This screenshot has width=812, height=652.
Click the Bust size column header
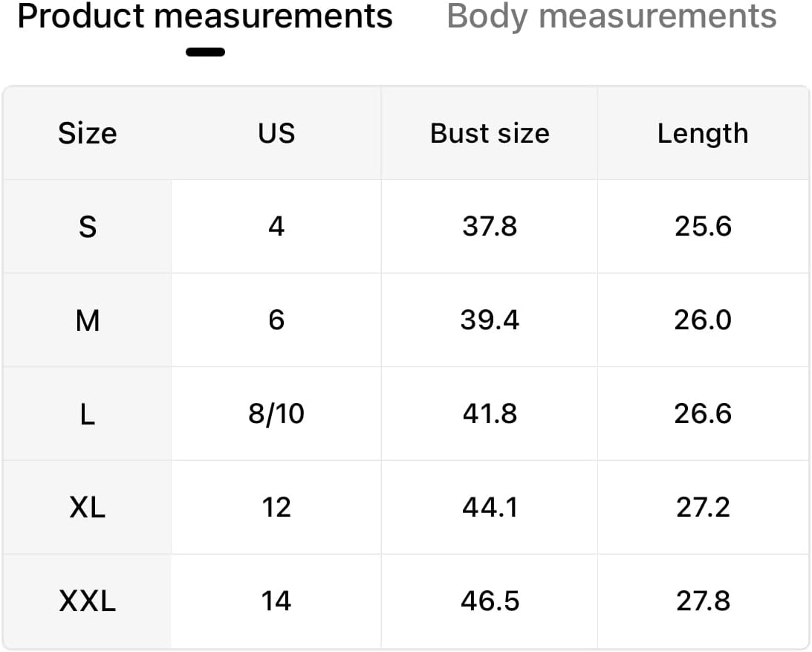[x=490, y=134]
